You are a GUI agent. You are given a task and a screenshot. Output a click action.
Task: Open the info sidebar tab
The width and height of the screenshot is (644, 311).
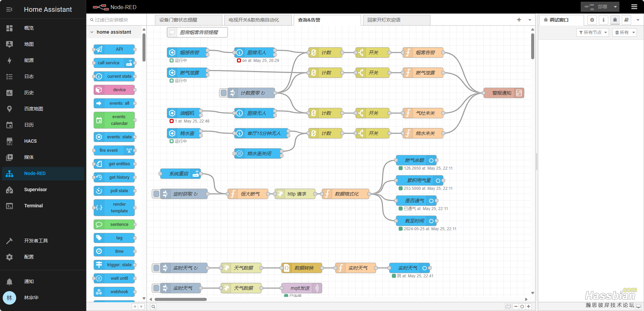tap(604, 20)
